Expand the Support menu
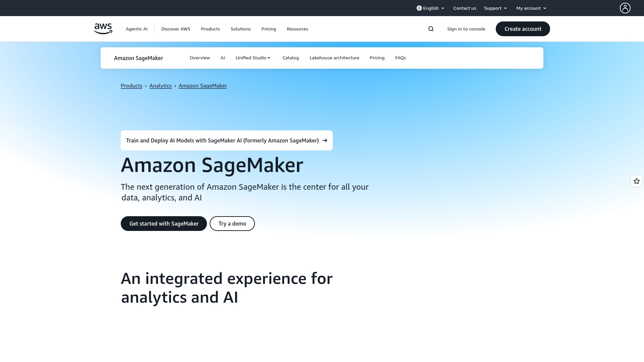Image resolution: width=644 pixels, height=362 pixels. tap(495, 8)
